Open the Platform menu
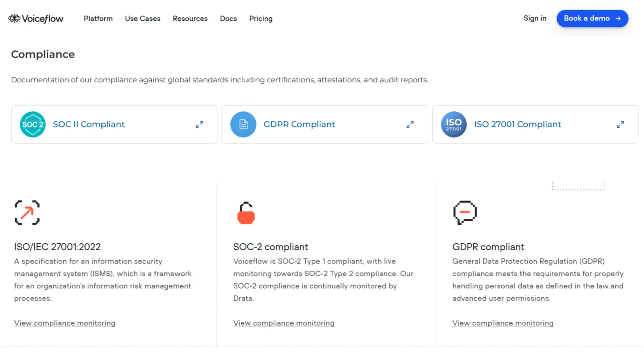The width and height of the screenshot is (644, 362). pyautogui.click(x=98, y=19)
